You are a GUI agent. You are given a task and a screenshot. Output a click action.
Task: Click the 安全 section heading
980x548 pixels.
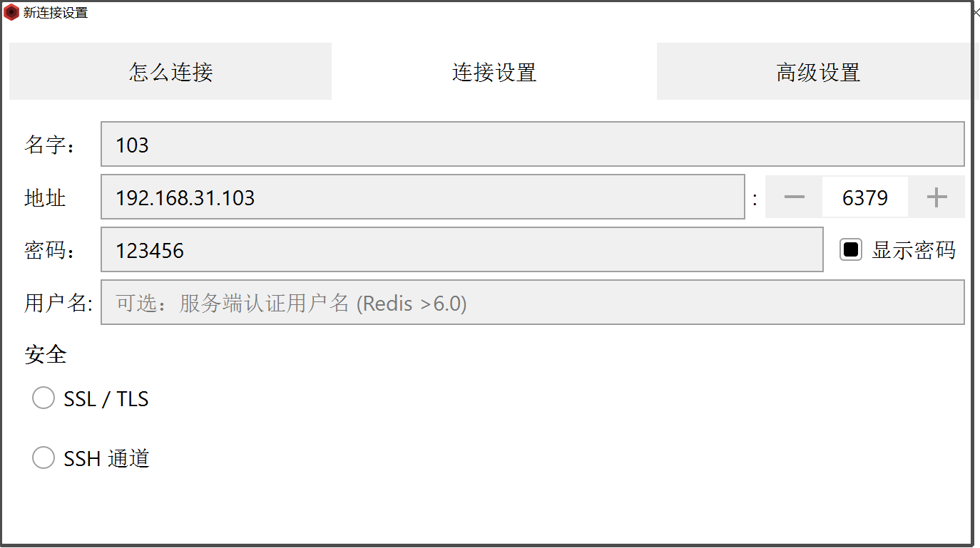tap(46, 354)
